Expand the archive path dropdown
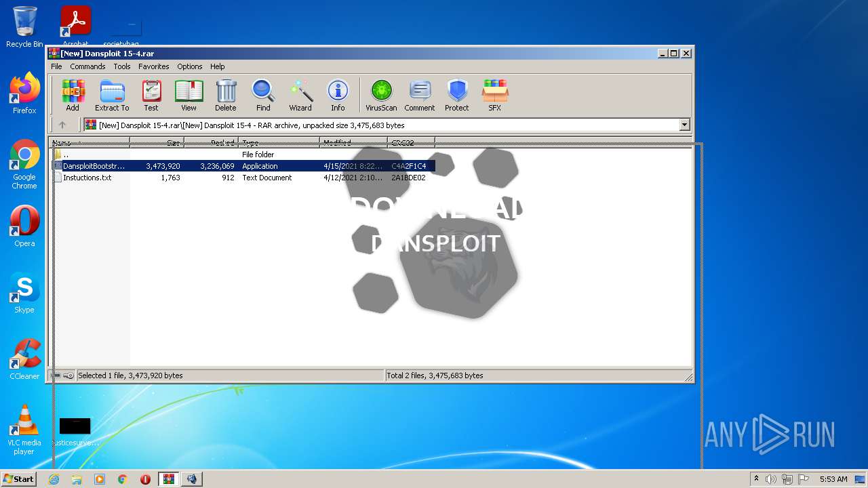Viewport: 868px width, 488px height. (x=684, y=125)
